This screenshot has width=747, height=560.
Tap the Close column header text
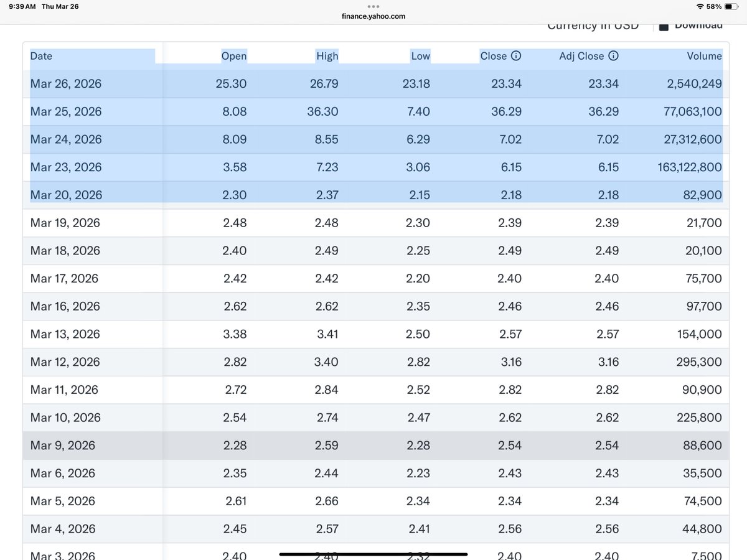(x=494, y=56)
